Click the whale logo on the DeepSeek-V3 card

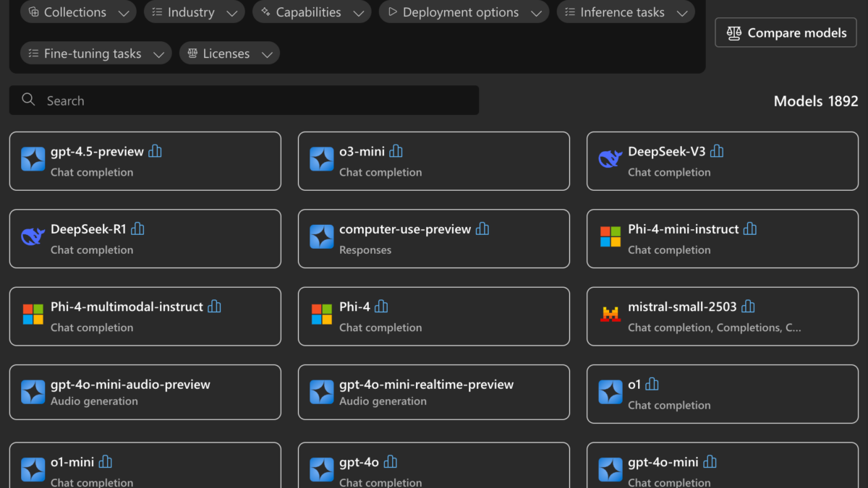click(x=610, y=159)
